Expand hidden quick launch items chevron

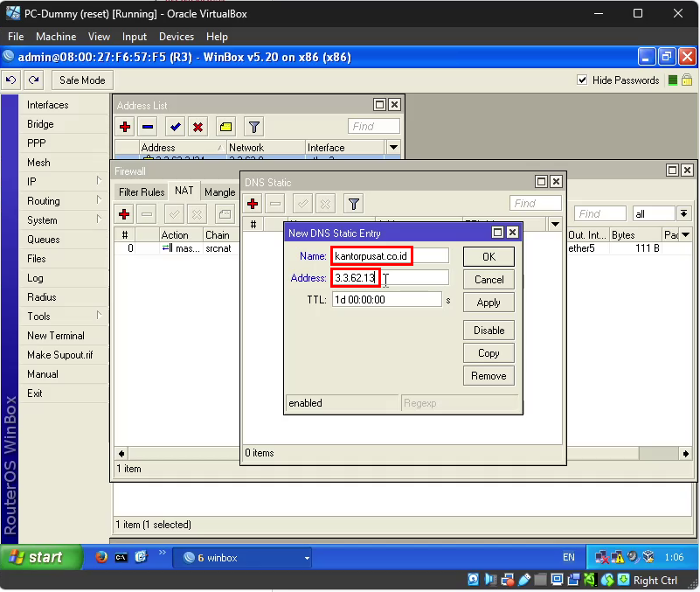tap(162, 553)
